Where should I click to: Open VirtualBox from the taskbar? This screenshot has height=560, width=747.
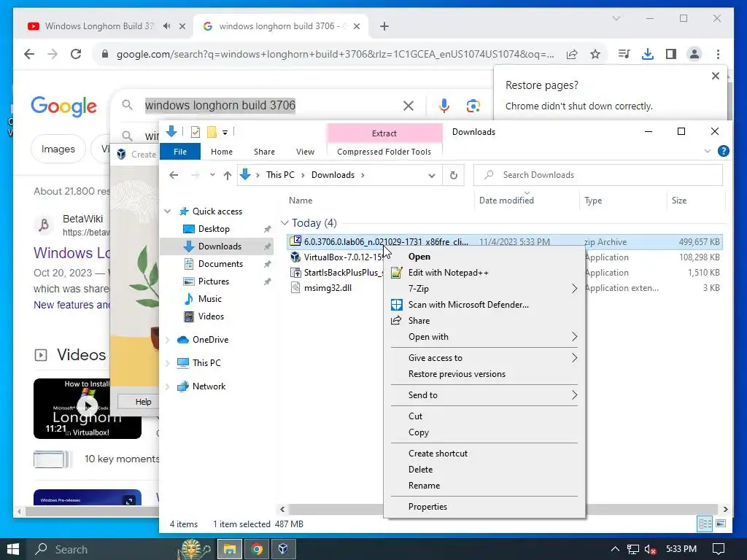click(284, 549)
